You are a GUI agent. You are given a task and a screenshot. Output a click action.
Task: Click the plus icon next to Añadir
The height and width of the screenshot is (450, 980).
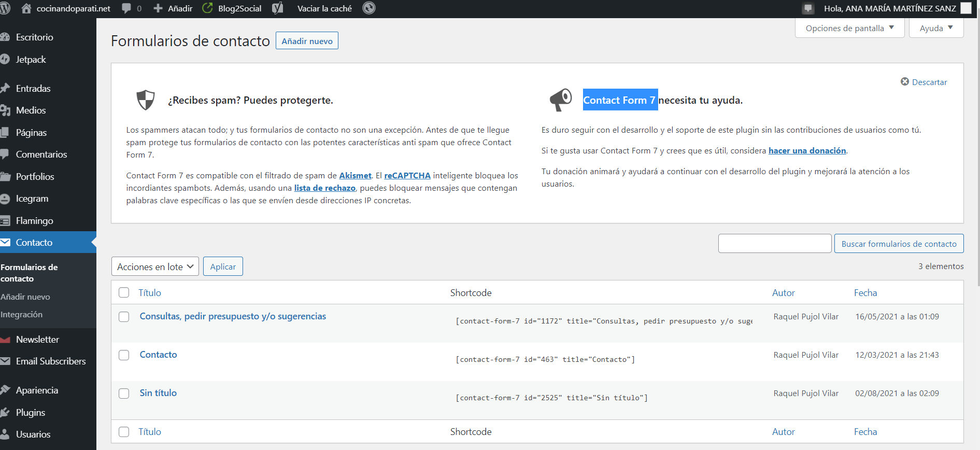(x=158, y=8)
